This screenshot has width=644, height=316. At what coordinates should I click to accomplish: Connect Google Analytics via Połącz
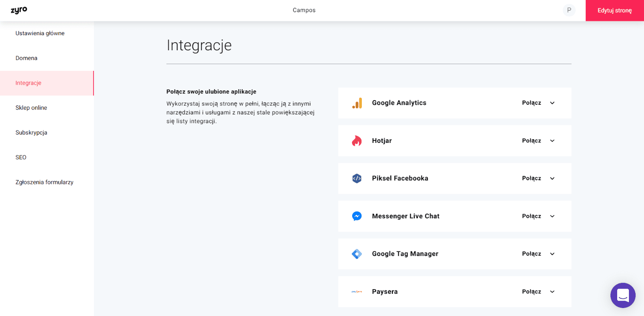tap(531, 103)
